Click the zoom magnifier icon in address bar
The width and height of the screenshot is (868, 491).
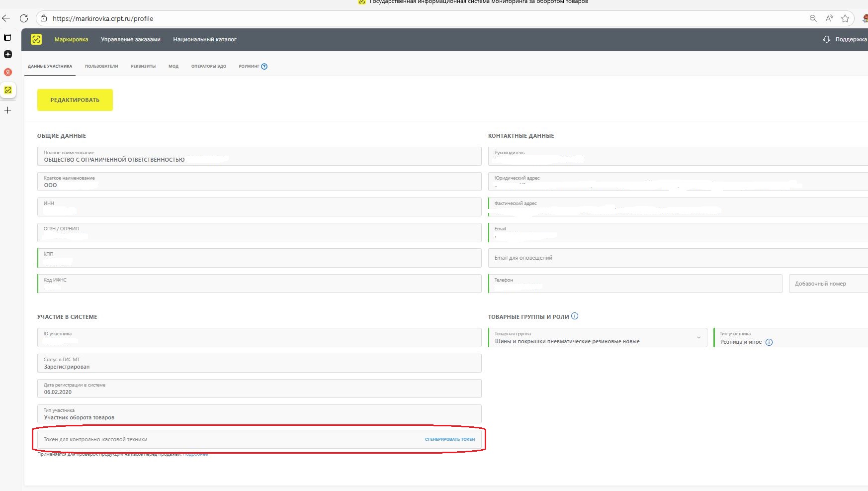click(x=813, y=18)
